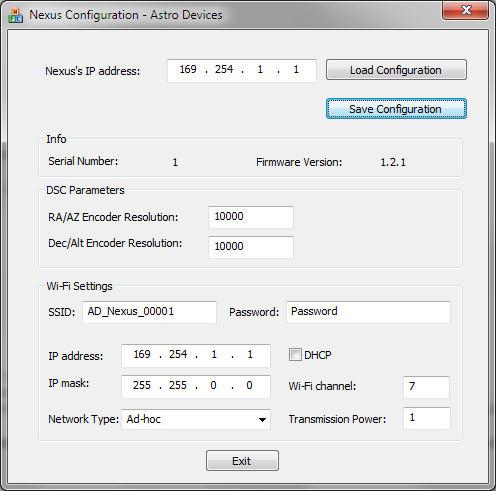Click the RA/AZ Encoder Resolution field
The image size is (496, 491).
[x=251, y=217]
